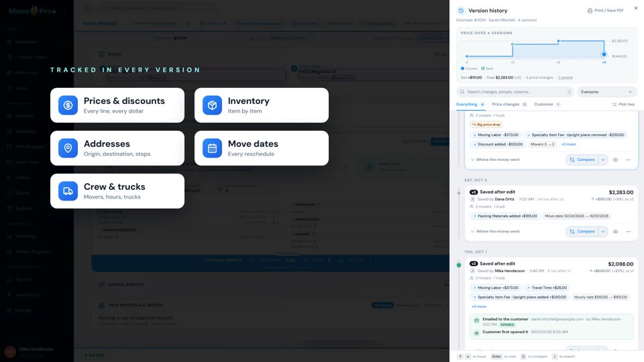Focus the Search changes, people, reasons field

515,92
